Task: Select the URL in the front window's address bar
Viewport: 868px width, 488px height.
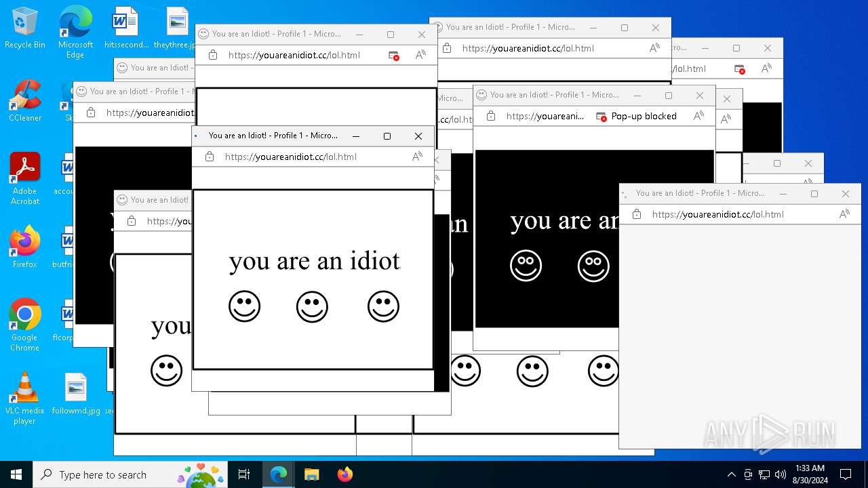Action: (x=291, y=157)
